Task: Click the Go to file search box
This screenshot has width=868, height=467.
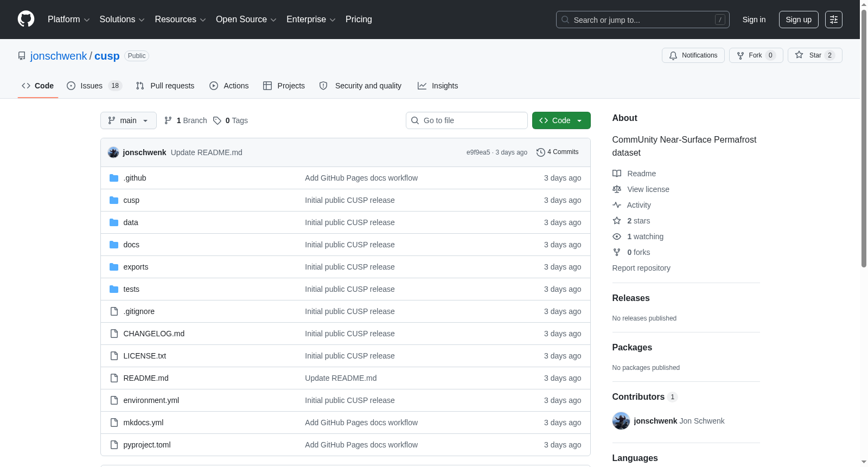Action: (x=467, y=120)
